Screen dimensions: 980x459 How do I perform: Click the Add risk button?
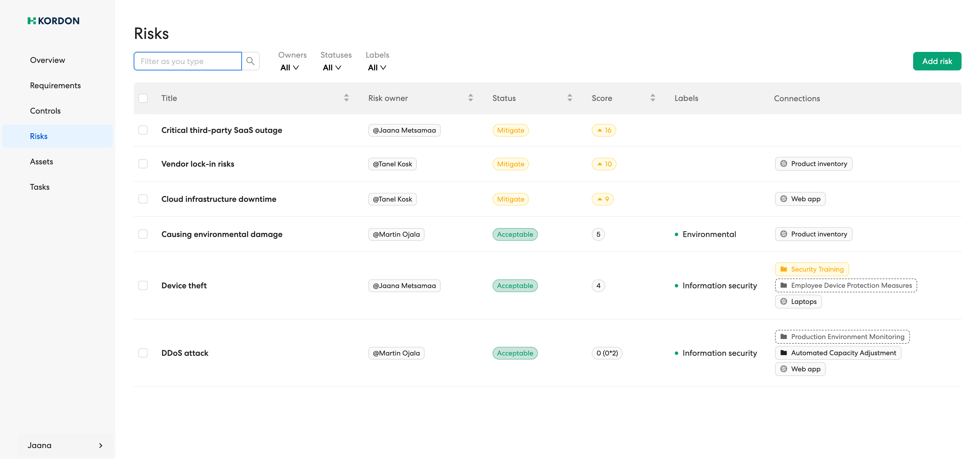[937, 61]
